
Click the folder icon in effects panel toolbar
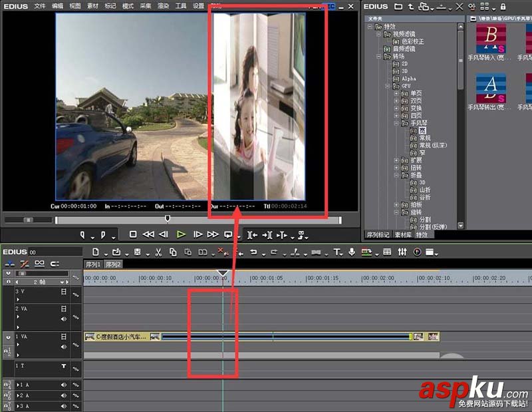[x=398, y=7]
